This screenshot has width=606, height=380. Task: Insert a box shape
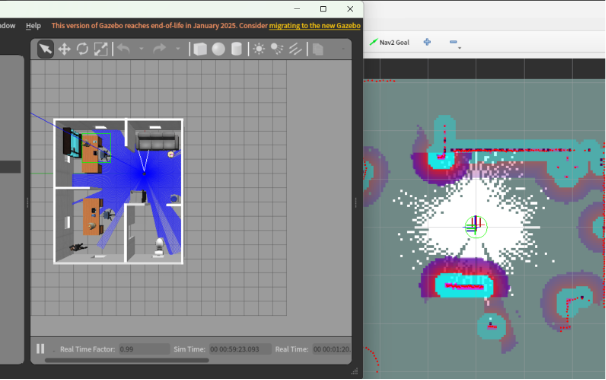[x=200, y=49]
